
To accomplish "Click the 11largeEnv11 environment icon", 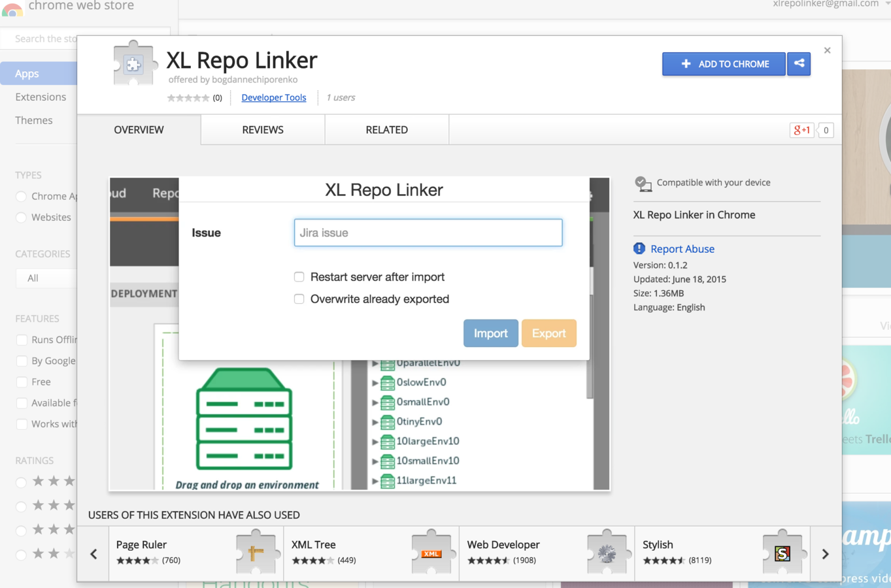I will (x=388, y=480).
